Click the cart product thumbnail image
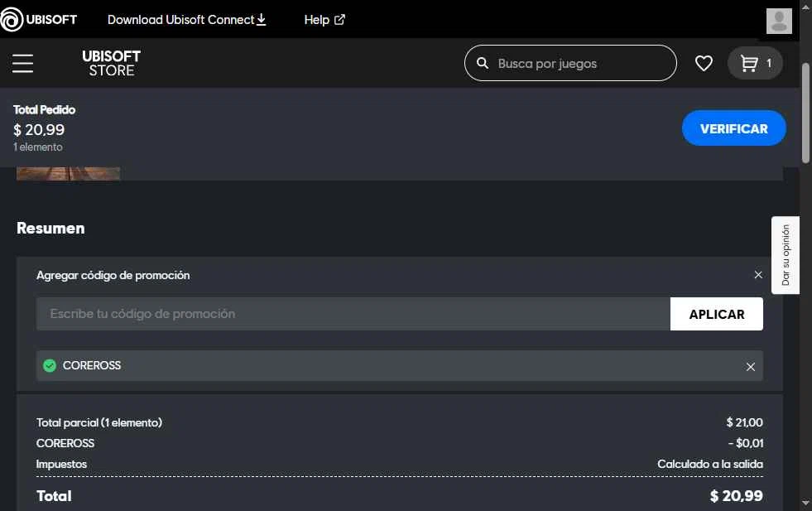Viewport: 812px width, 511px height. pos(69,174)
